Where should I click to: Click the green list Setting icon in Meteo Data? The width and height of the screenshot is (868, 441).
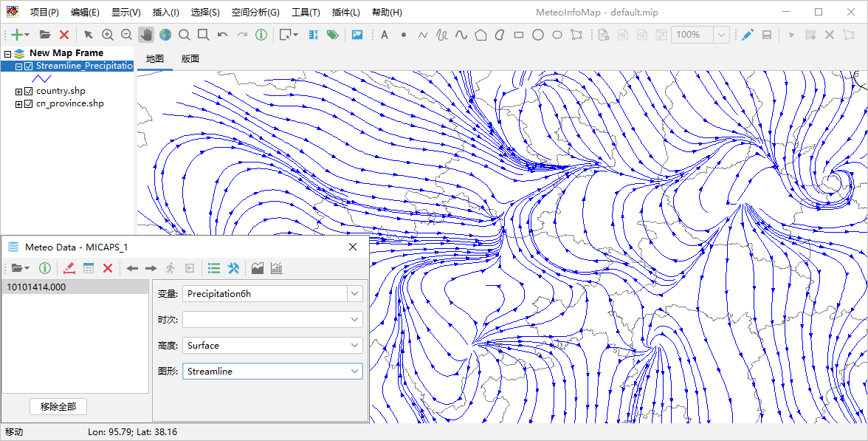[x=214, y=268]
